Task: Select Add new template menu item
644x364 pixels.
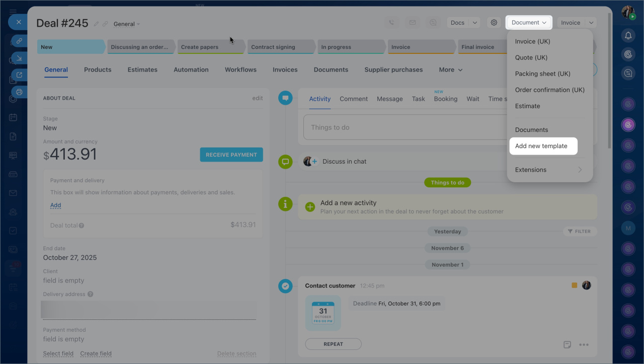Action: click(541, 146)
